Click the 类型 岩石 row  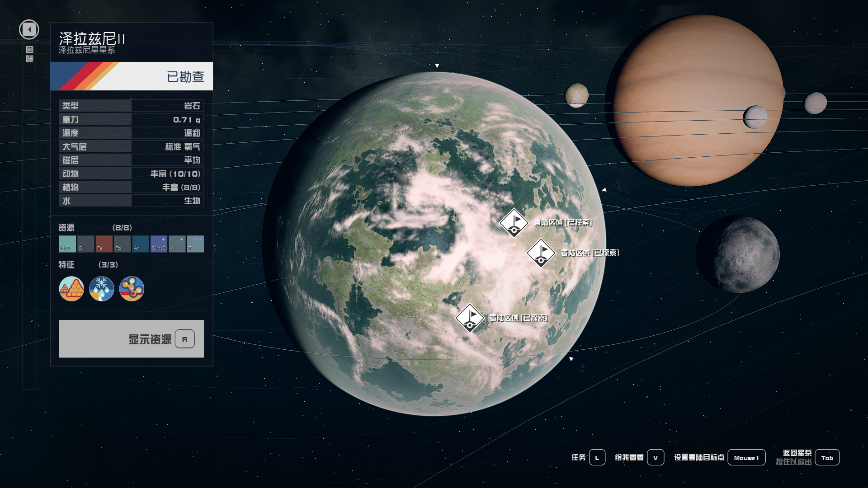132,106
